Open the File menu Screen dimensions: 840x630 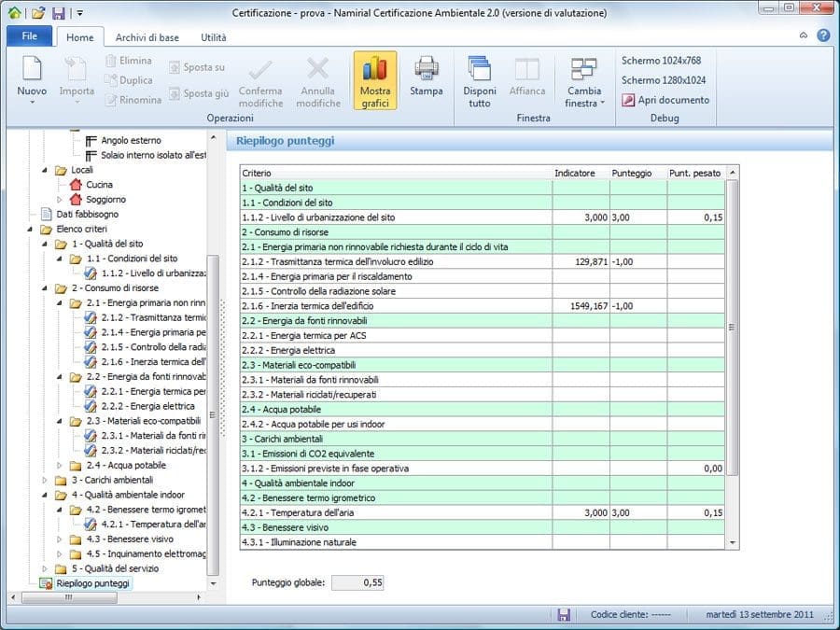pos(30,35)
